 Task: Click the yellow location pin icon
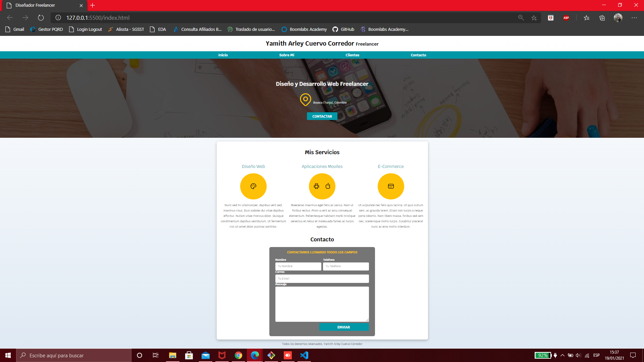click(x=305, y=100)
